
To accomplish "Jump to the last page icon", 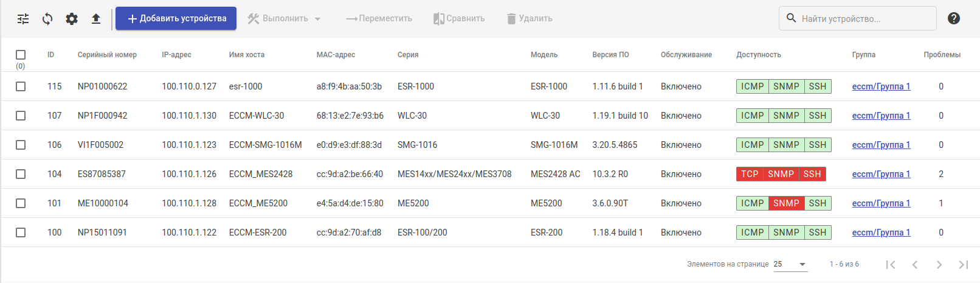I will [964, 264].
